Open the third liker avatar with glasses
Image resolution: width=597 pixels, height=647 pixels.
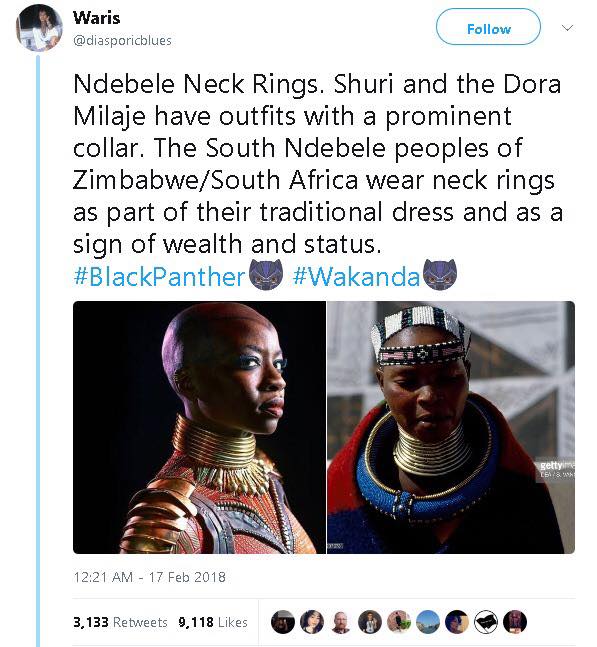tap(341, 621)
